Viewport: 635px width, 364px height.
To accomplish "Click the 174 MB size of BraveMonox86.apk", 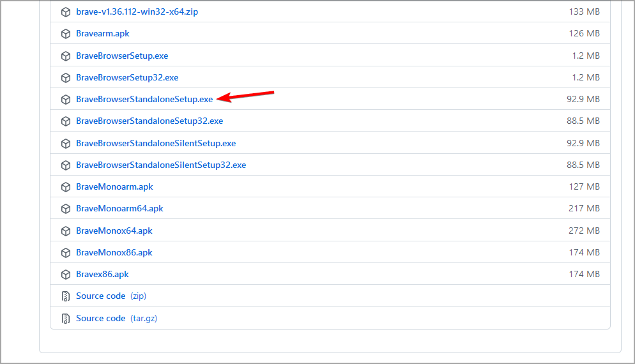I will pos(584,253).
